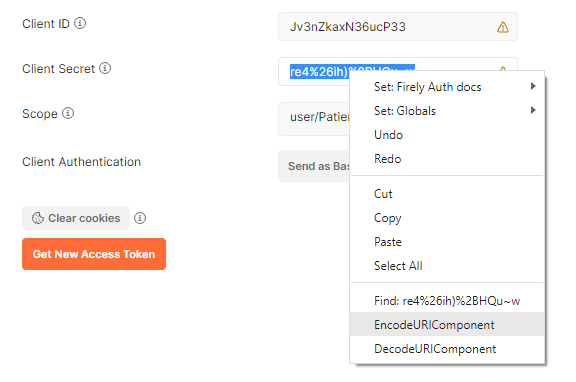The image size is (576, 382).
Task: Choose Select All from the context menu
Action: pos(447,266)
